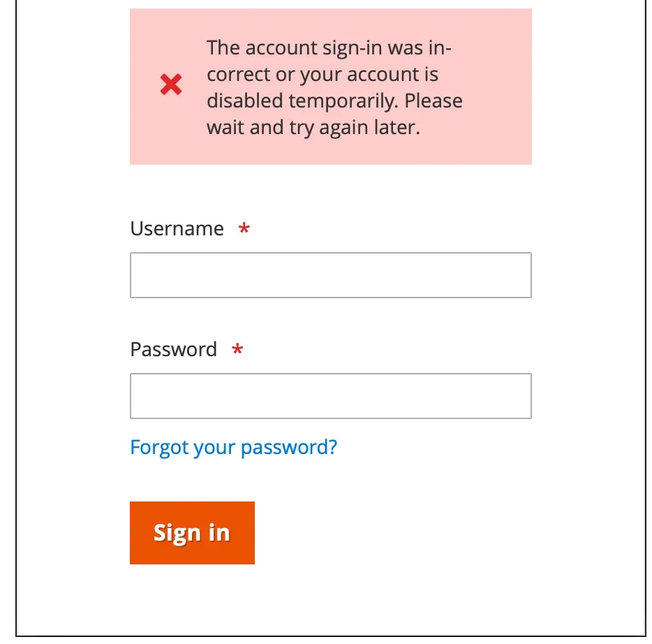Focus the Password input field
The height and width of the screenshot is (644, 652).
point(331,395)
